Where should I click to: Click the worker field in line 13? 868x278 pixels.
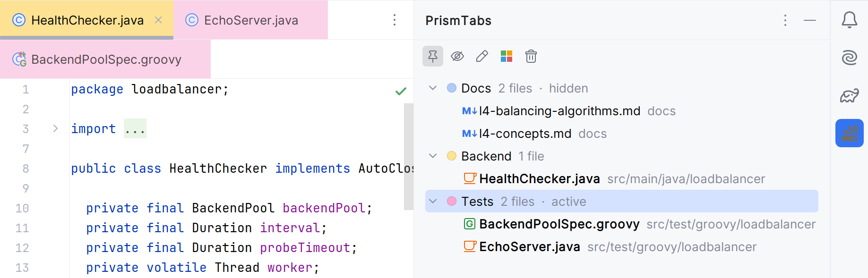290,268
